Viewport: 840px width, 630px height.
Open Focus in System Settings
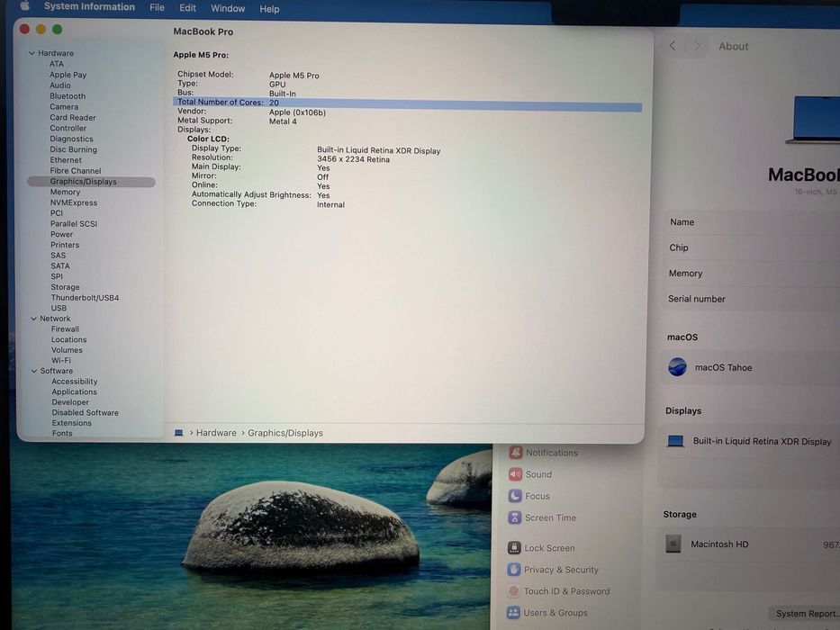point(528,496)
